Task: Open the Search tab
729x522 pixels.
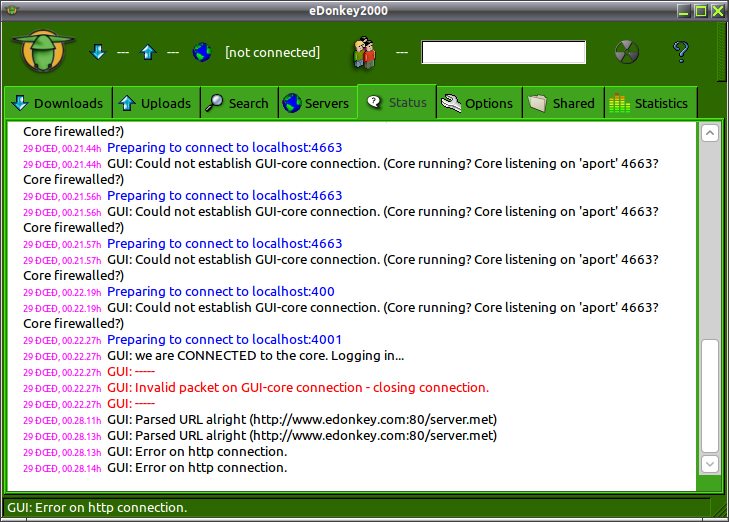Action: click(x=239, y=103)
